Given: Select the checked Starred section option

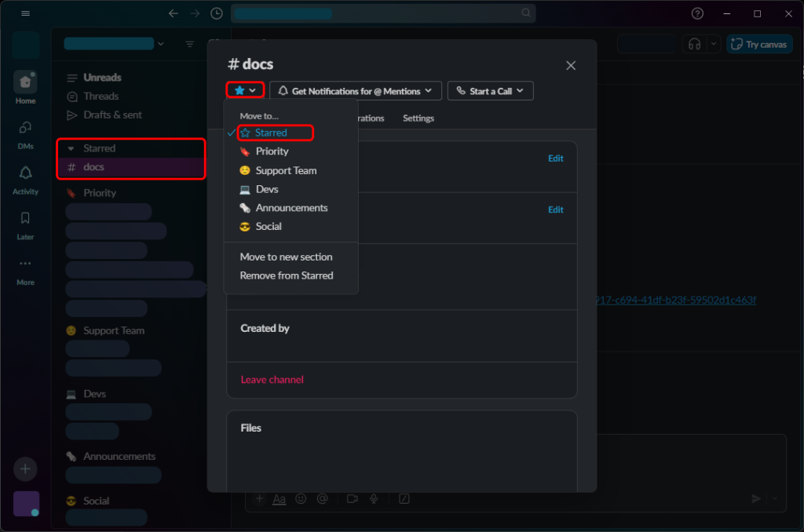Looking at the screenshot, I should 271,133.
